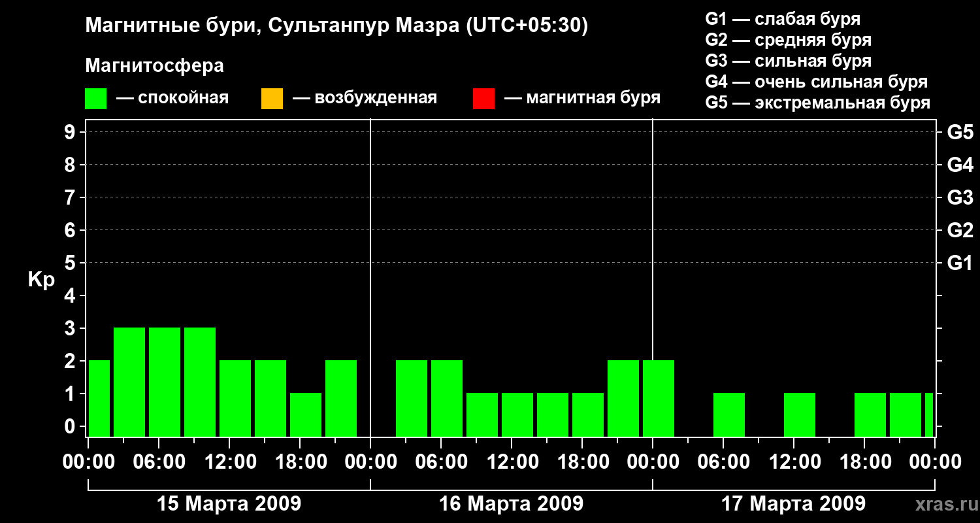Select the line G2 — средняя буря
This screenshot has height=523, width=980.
pyautogui.click(x=789, y=40)
